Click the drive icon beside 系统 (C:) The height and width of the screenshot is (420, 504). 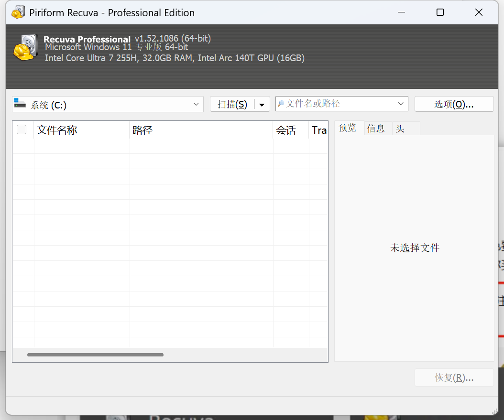(x=20, y=103)
